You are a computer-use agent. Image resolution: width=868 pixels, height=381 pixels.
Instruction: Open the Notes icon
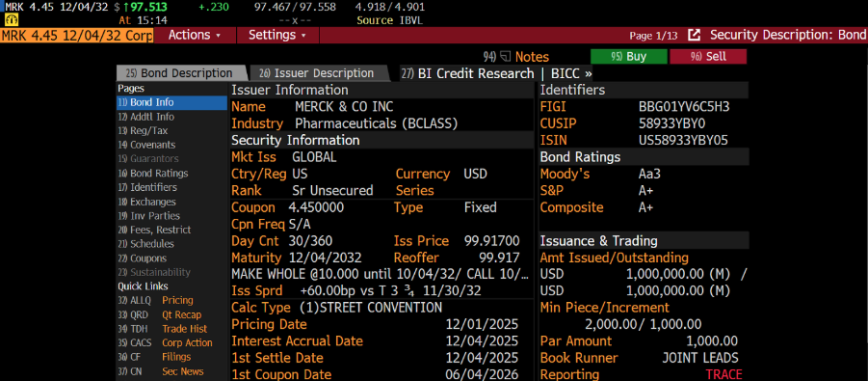click(505, 57)
